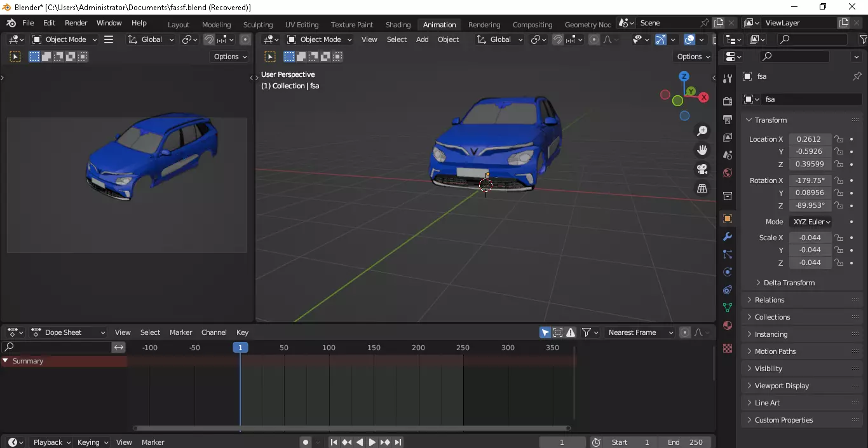Toggle Only Show Selected in Dope Sheet
Image resolution: width=868 pixels, height=448 pixels.
[545, 332]
